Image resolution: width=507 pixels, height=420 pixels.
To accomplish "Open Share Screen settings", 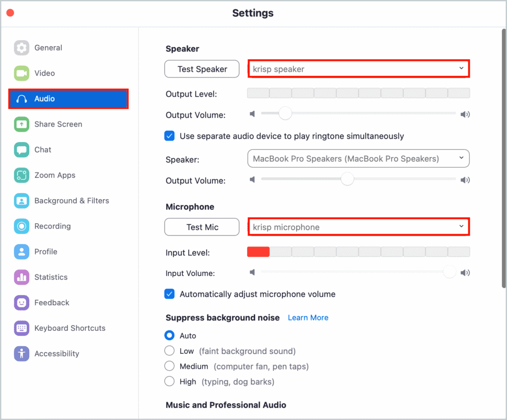I will point(22,124).
